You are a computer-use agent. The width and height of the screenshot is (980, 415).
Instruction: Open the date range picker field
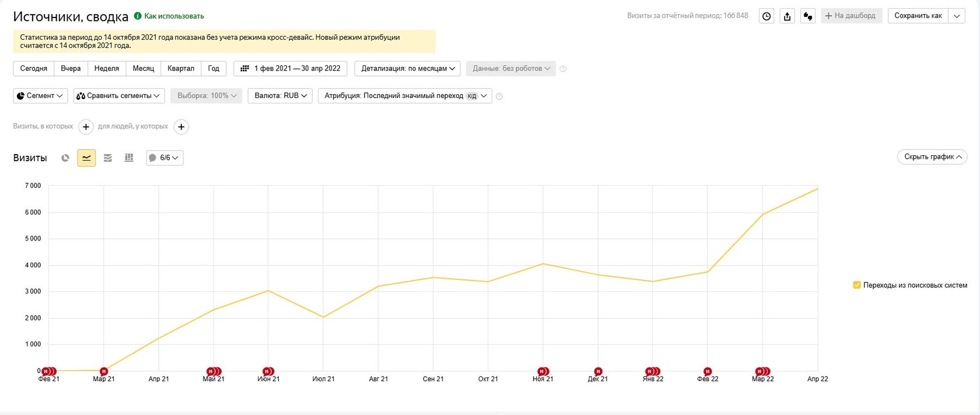(x=290, y=69)
